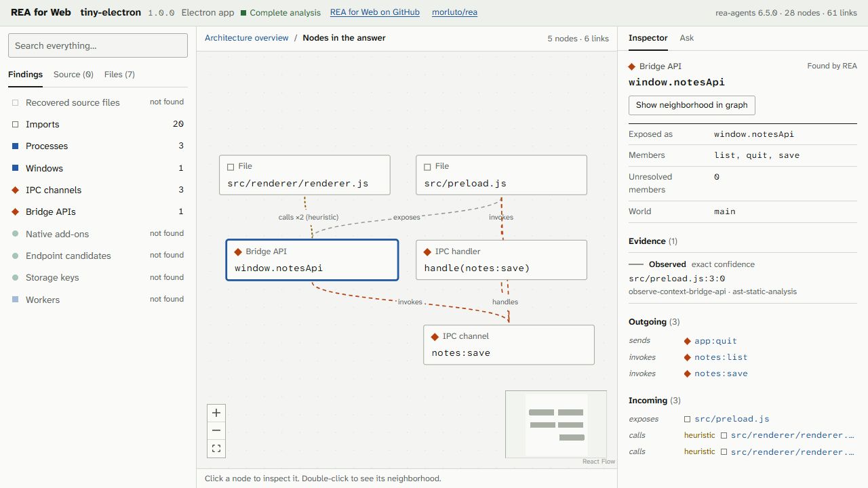Select the Native add-ons row

[98, 234]
